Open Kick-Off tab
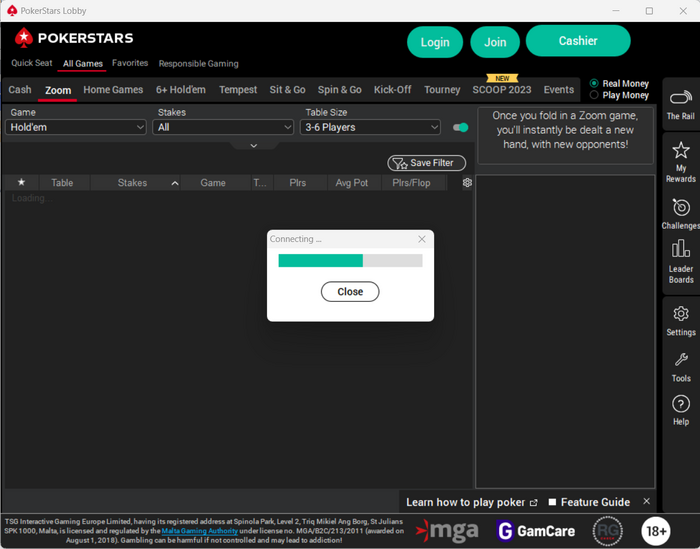 coord(392,90)
